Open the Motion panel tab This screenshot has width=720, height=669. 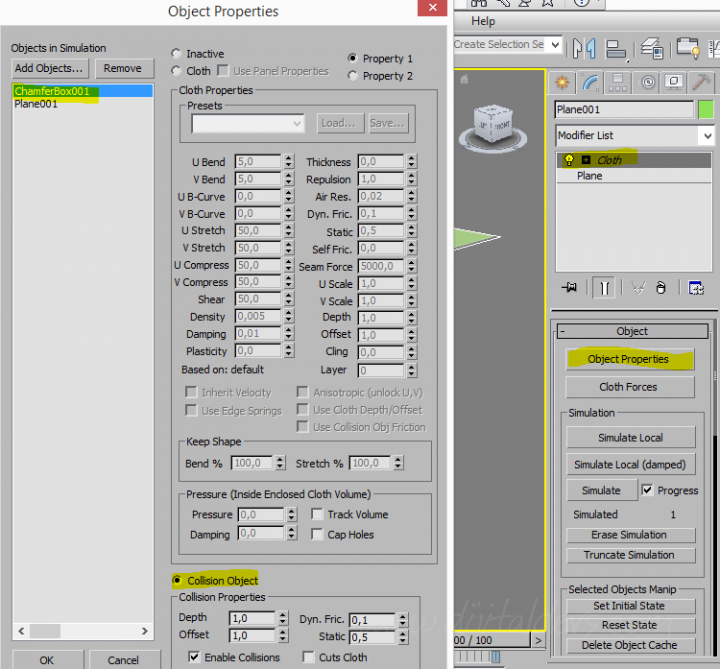(648, 81)
